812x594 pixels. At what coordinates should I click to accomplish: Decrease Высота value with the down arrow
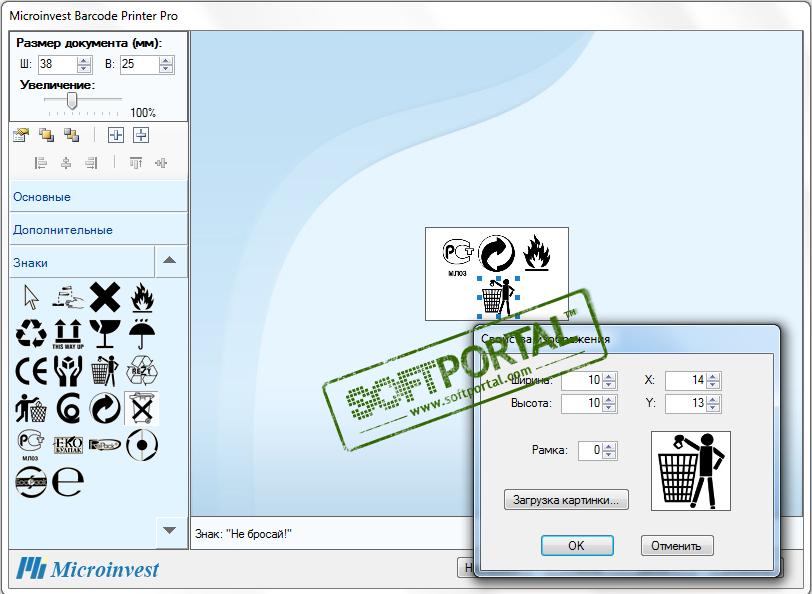(609, 407)
